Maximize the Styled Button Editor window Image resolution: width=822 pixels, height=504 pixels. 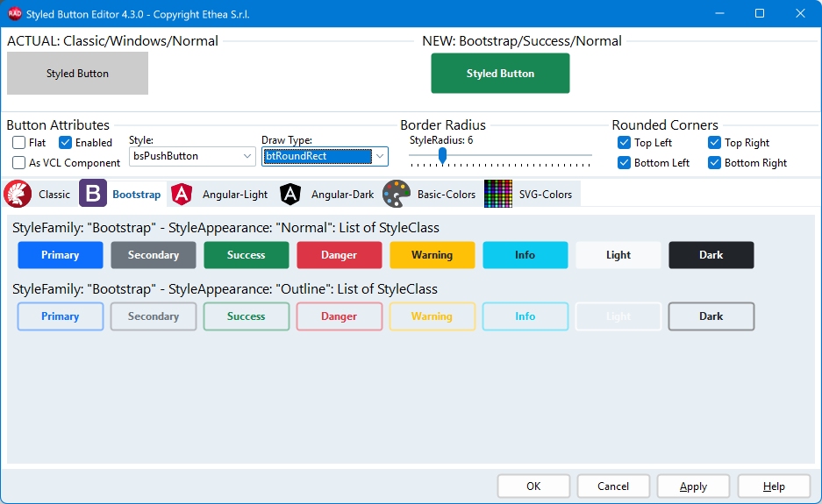click(x=760, y=14)
